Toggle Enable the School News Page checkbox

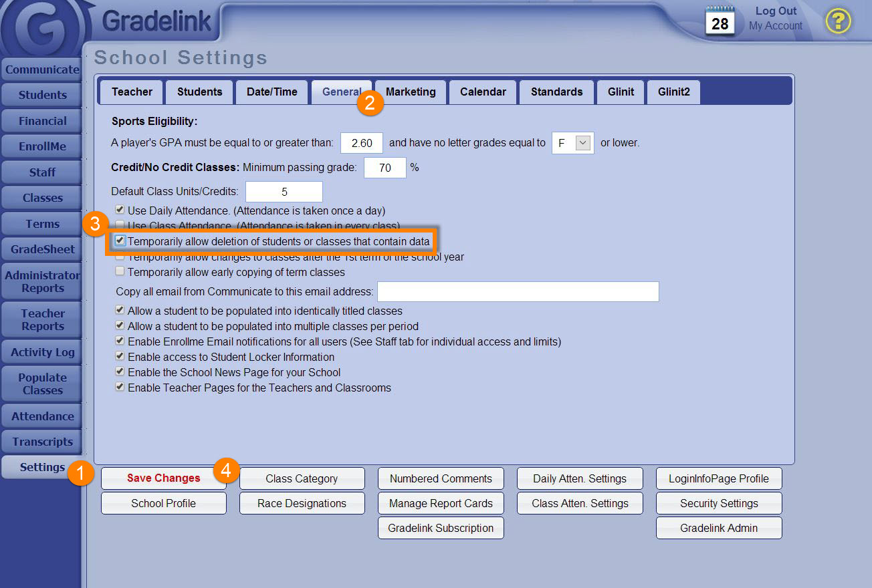(120, 372)
